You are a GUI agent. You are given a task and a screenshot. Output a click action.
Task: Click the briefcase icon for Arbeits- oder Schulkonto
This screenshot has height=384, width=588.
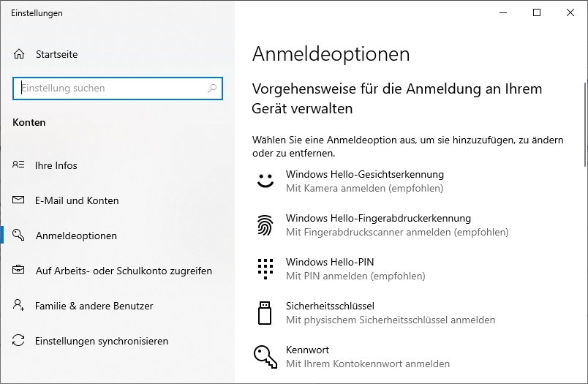pyautogui.click(x=19, y=271)
